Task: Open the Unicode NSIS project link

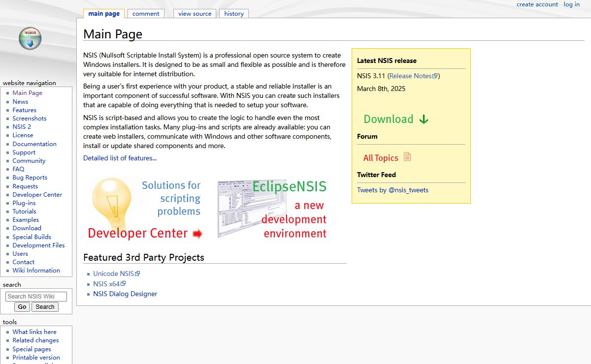Action: [x=116, y=274]
